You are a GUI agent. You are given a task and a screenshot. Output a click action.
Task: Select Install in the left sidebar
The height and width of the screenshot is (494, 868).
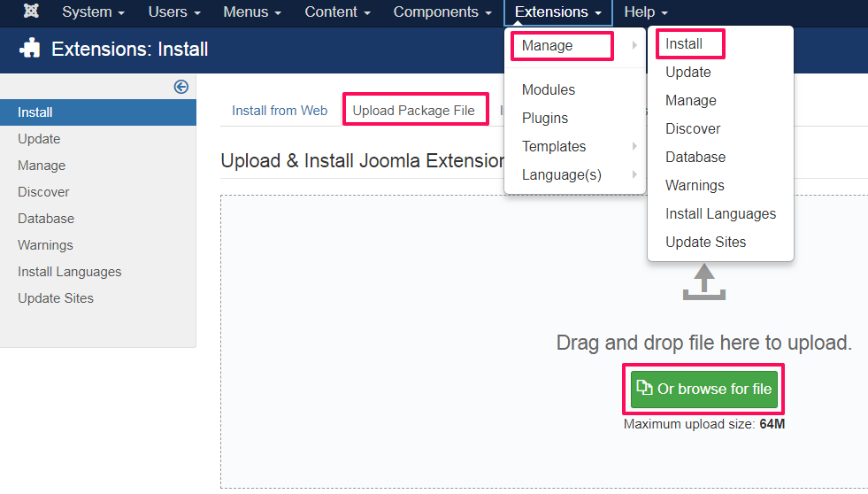(x=98, y=112)
